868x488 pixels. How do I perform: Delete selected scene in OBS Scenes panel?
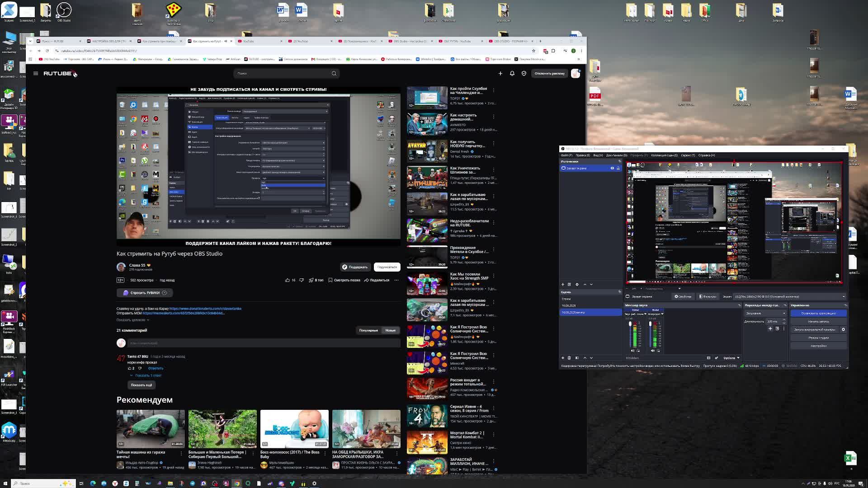click(x=569, y=358)
